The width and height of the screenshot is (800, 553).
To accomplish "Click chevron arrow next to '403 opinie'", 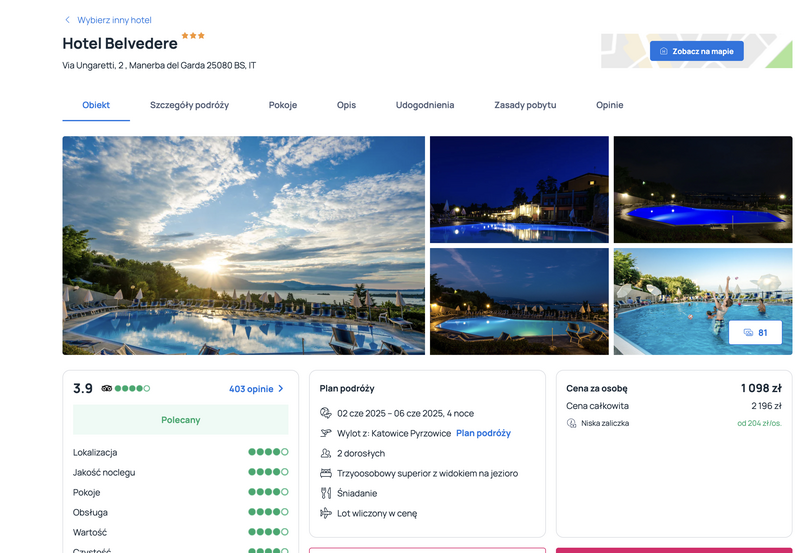I will 281,389.
